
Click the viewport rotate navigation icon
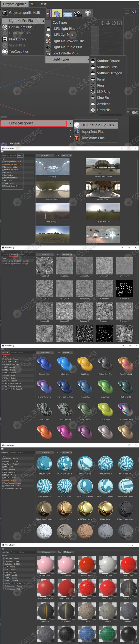pos(114,23)
